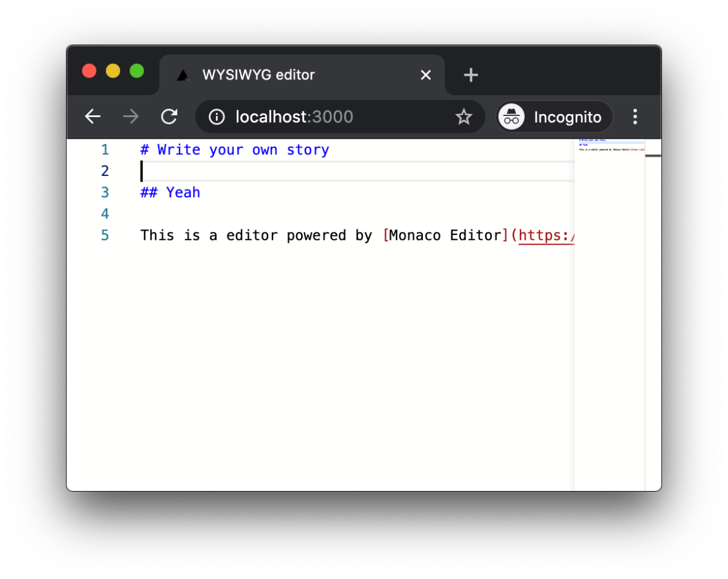The image size is (728, 579).
Task: Reload the localhost page
Action: tap(169, 117)
